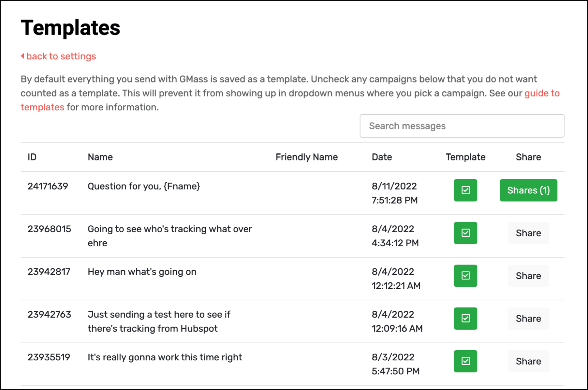Uncheck template box for It's really gonna work
Image resolution: width=588 pixels, height=390 pixels.
[465, 361]
